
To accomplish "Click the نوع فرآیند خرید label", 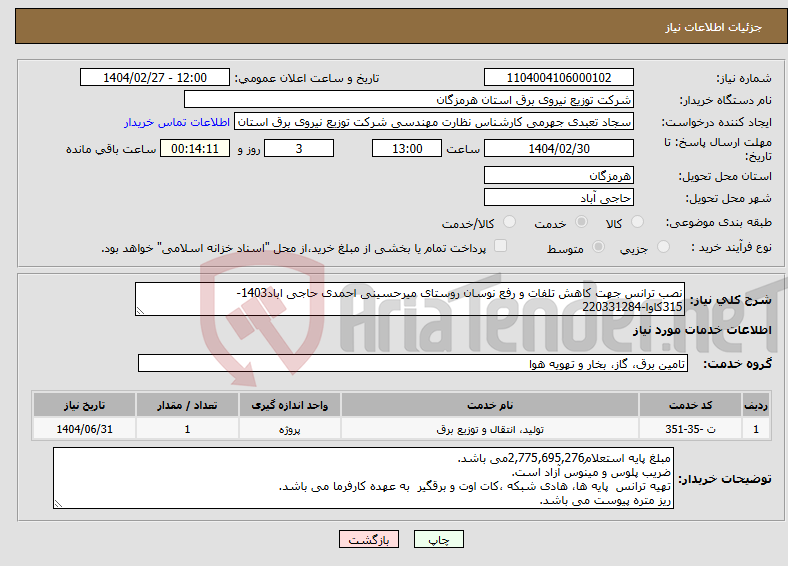I will pos(732,247).
